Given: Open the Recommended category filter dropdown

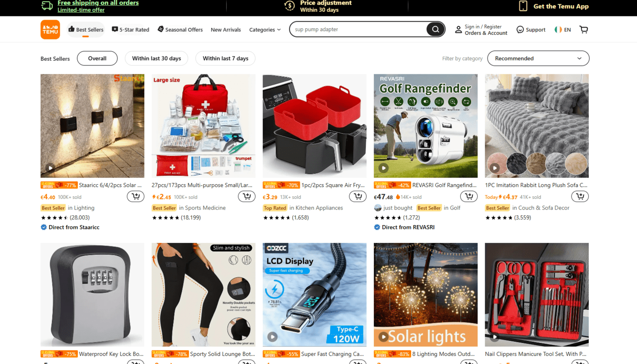Looking at the screenshot, I should click(538, 58).
